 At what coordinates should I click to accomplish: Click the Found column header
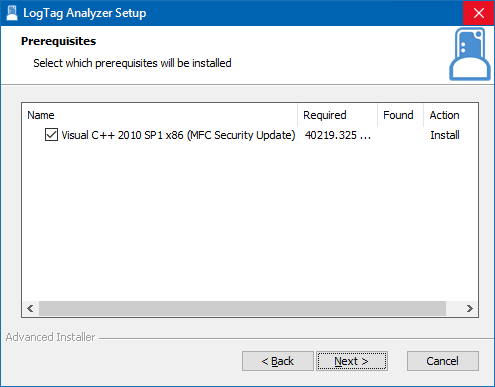tap(400, 115)
